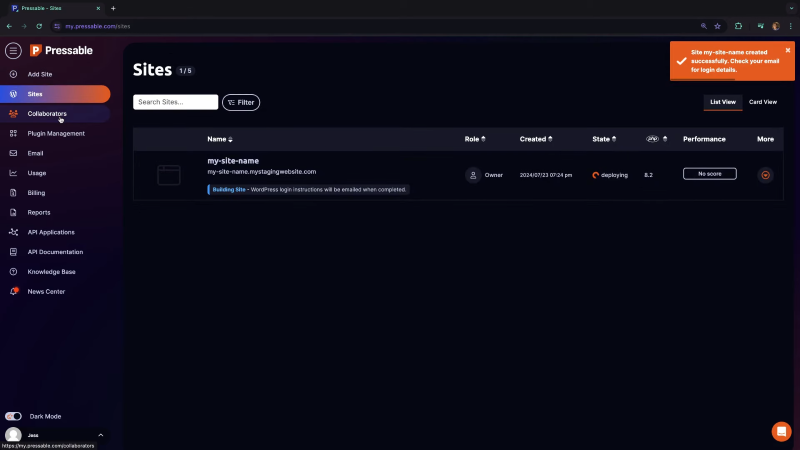Click the hamburger menu icon beside Pressable logo

click(13, 50)
